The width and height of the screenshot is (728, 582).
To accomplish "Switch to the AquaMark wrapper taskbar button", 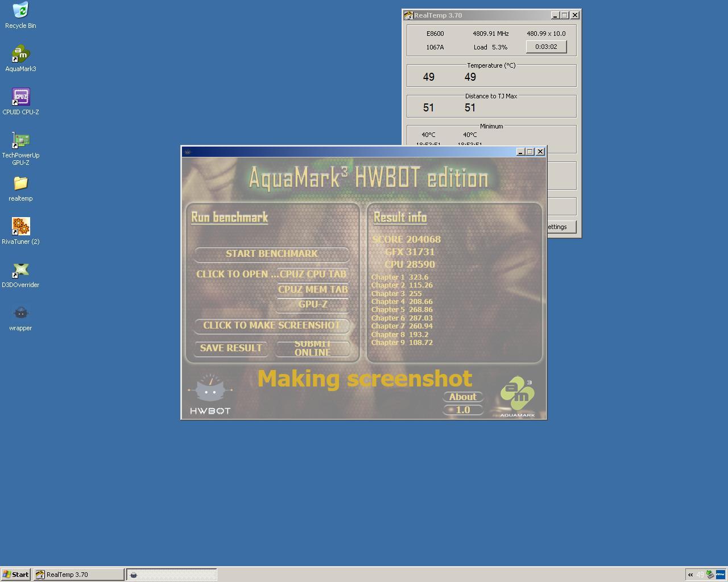I will (171, 575).
